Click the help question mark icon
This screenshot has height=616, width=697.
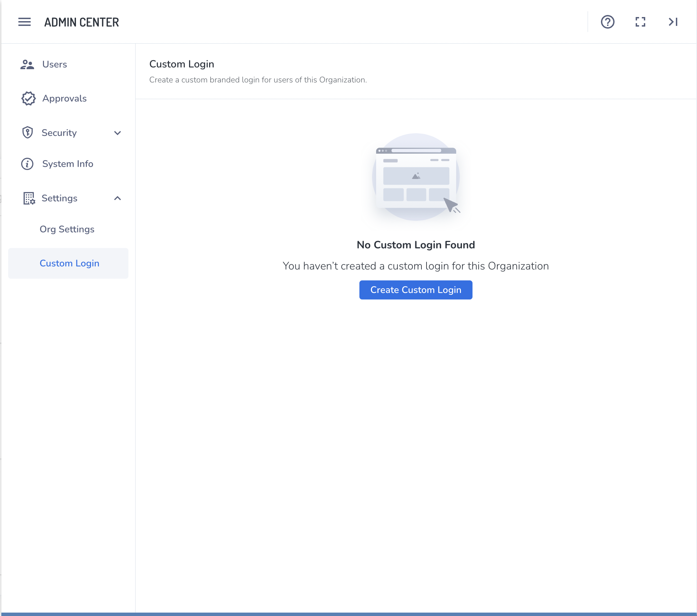(x=607, y=22)
